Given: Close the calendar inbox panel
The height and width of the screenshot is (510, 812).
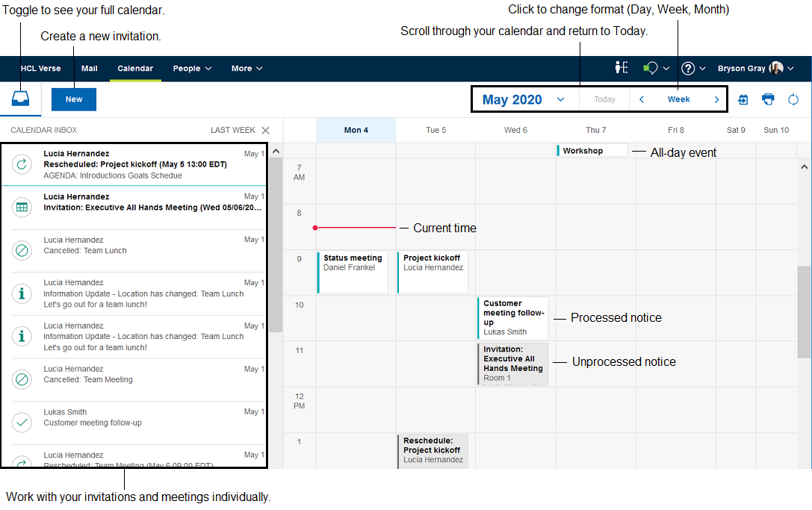Looking at the screenshot, I should tap(265, 130).
